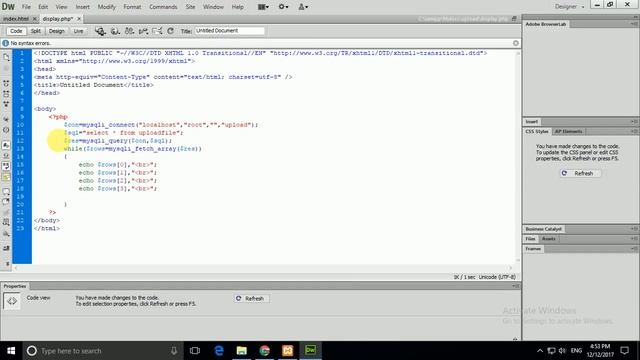The width and height of the screenshot is (640, 360).
Task: Click Expand All coding toolbar icon
Action: [6, 104]
